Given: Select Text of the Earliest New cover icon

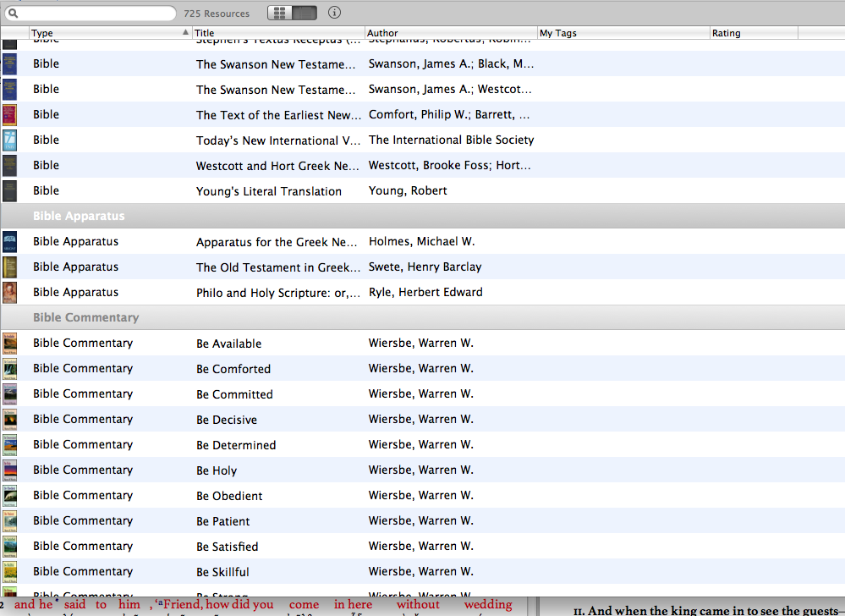Looking at the screenshot, I should click(9, 115).
